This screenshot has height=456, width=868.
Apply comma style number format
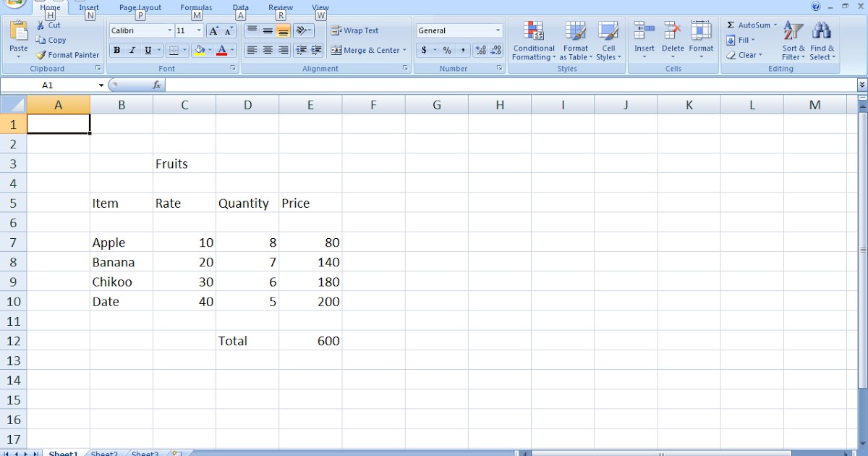462,51
